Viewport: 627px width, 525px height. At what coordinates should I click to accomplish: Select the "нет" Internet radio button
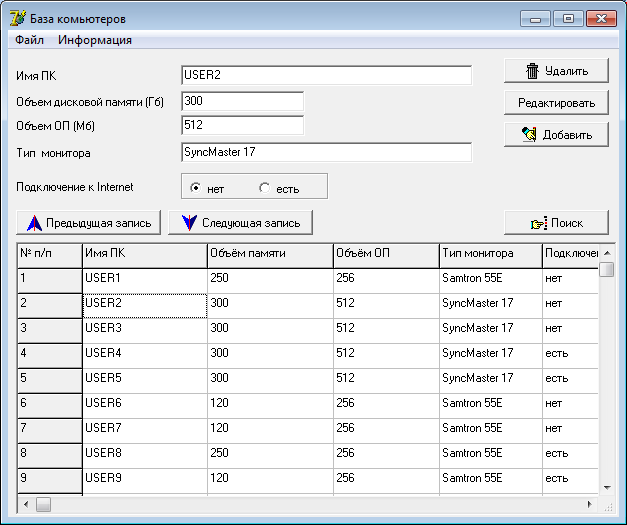(x=196, y=187)
